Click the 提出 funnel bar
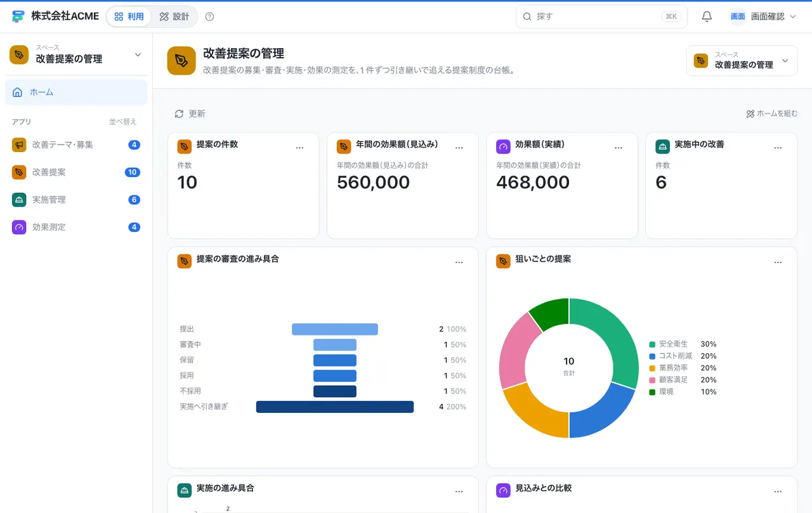This screenshot has height=513, width=812. (335, 329)
